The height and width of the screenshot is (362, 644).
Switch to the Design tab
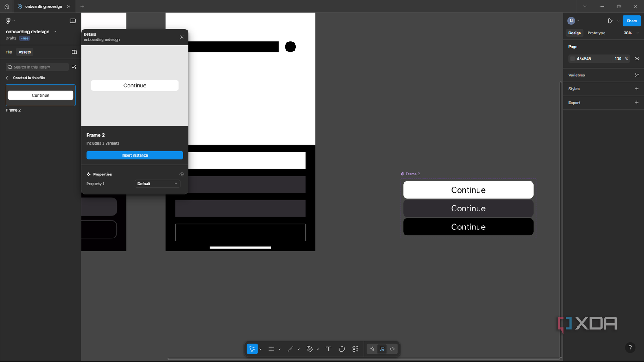574,33
